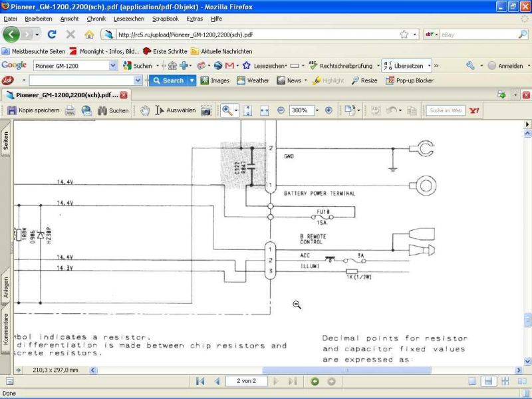Click the page number field
Image resolution: width=532 pixels, height=399 pixels.
(x=247, y=381)
